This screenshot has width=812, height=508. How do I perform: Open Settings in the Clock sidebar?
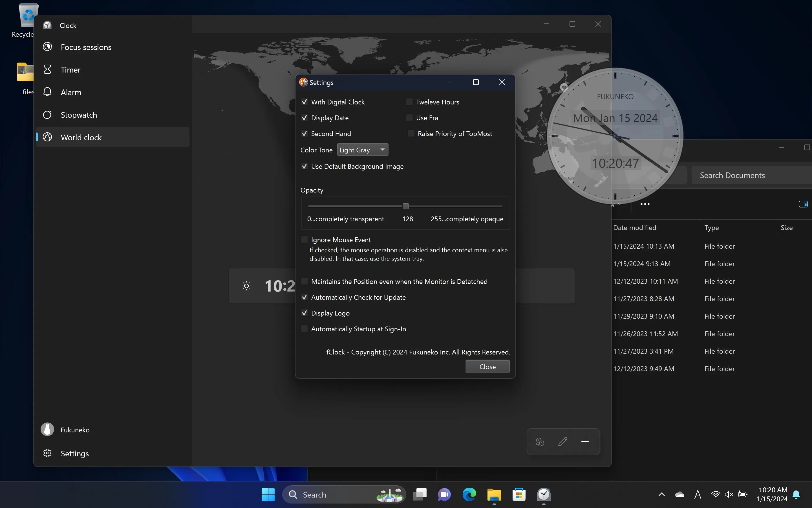click(x=113, y=453)
